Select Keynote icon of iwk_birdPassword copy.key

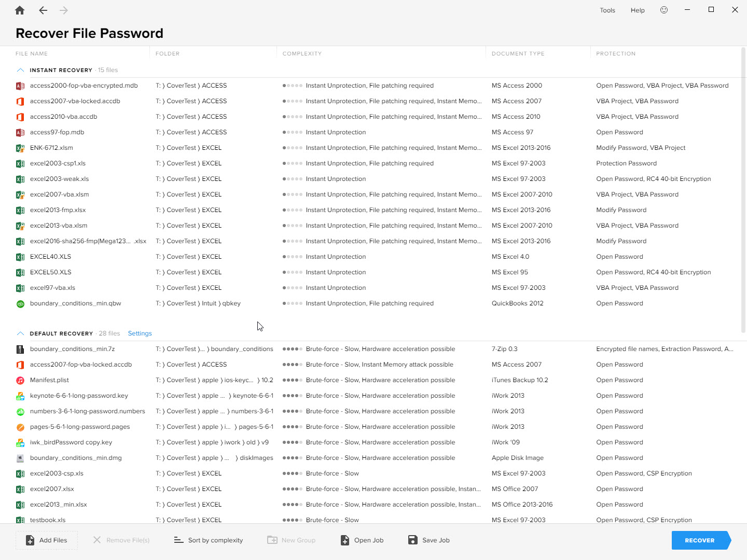tap(20, 442)
